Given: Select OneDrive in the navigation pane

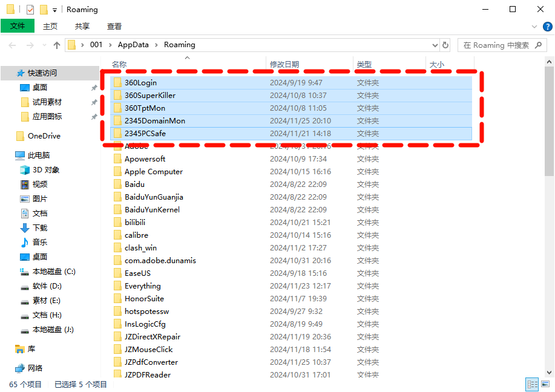Looking at the screenshot, I should tap(44, 136).
